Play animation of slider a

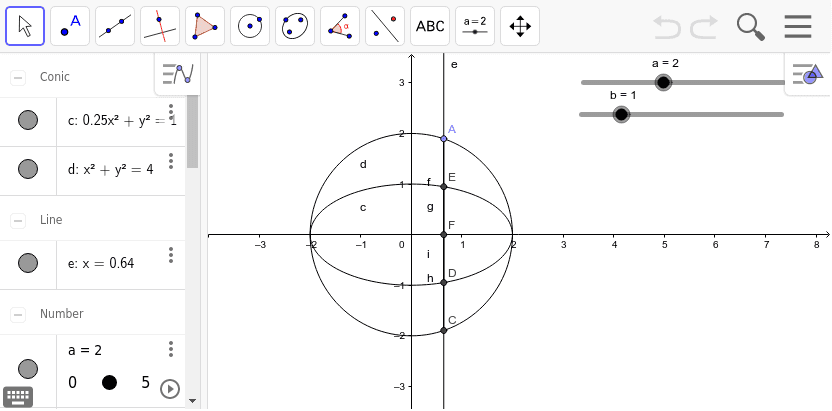(x=170, y=389)
